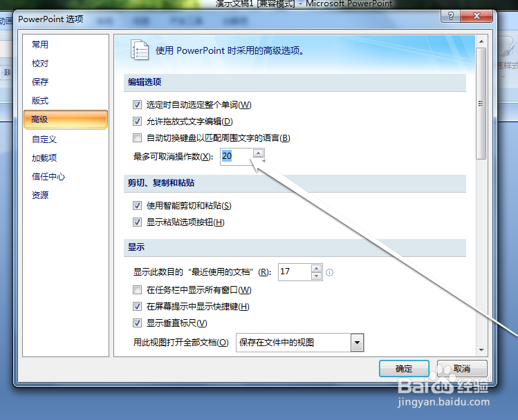Toggle 选定时自动选定整个单词 checkbox

[x=137, y=105]
